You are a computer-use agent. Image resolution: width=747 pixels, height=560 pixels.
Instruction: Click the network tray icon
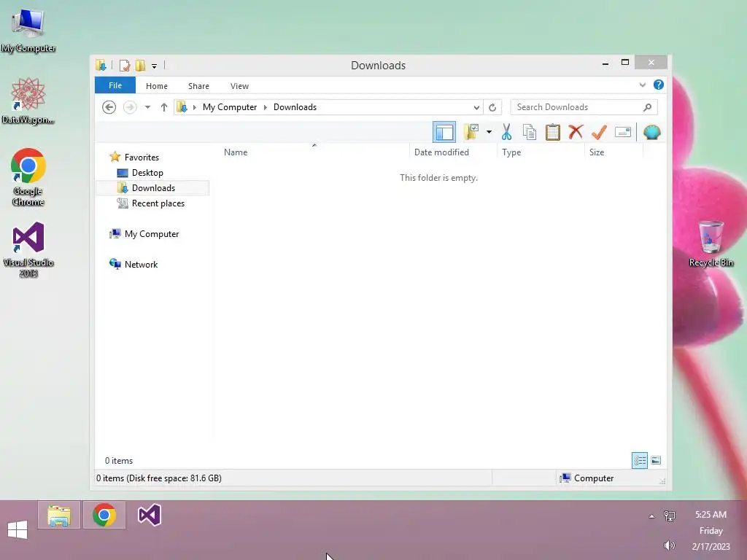click(670, 516)
